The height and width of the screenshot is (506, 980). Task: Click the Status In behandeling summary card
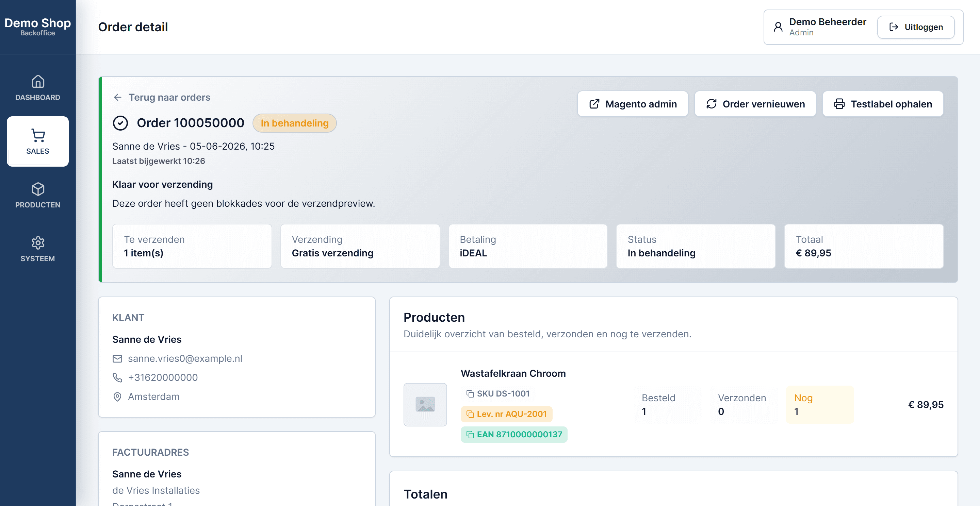[696, 246]
